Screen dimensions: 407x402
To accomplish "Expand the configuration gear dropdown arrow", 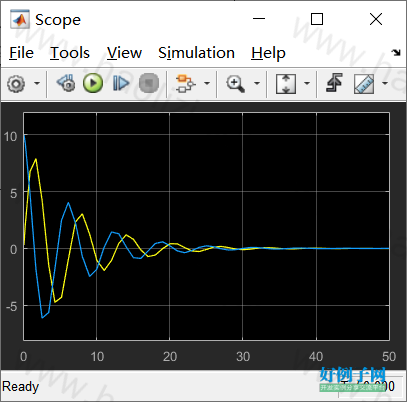I will pyautogui.click(x=37, y=83).
